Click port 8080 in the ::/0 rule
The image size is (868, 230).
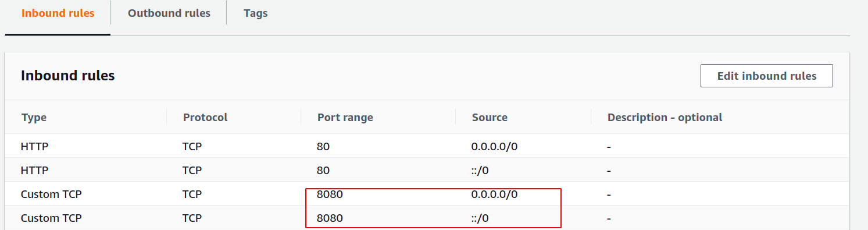pos(330,218)
